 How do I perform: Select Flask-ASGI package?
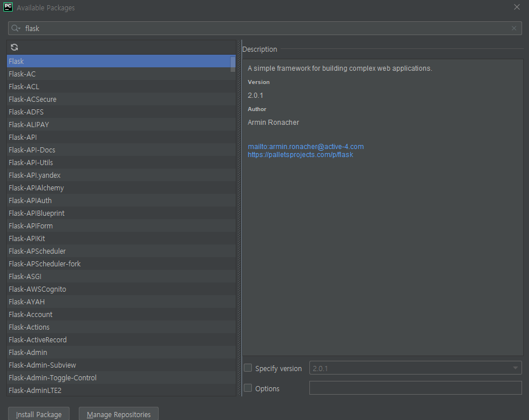[121, 277]
